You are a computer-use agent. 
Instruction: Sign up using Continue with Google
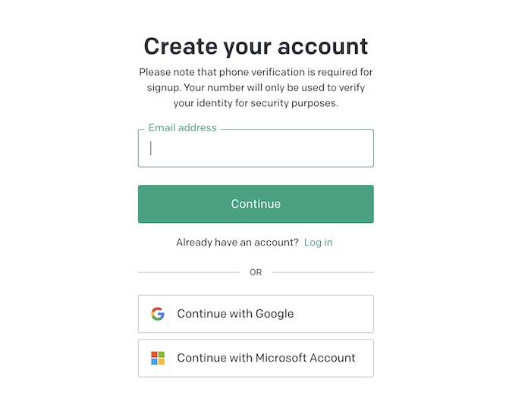[x=256, y=314]
